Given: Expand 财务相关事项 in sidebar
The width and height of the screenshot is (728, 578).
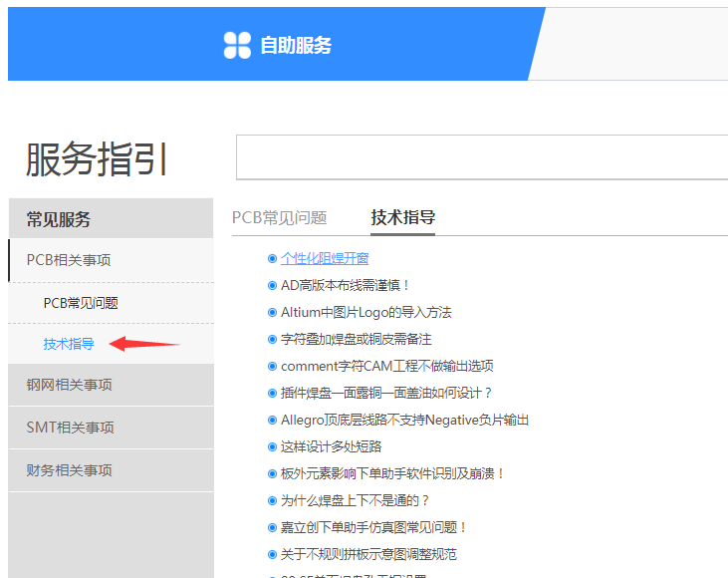Looking at the screenshot, I should click(70, 470).
